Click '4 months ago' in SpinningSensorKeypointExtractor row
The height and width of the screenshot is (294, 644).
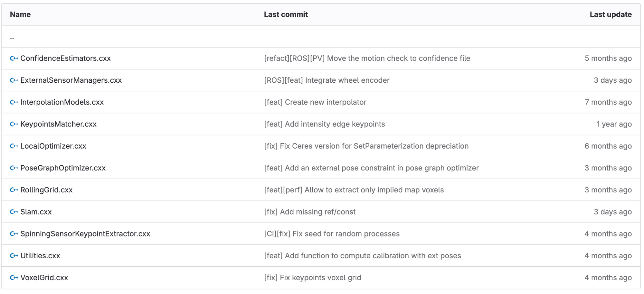(608, 234)
